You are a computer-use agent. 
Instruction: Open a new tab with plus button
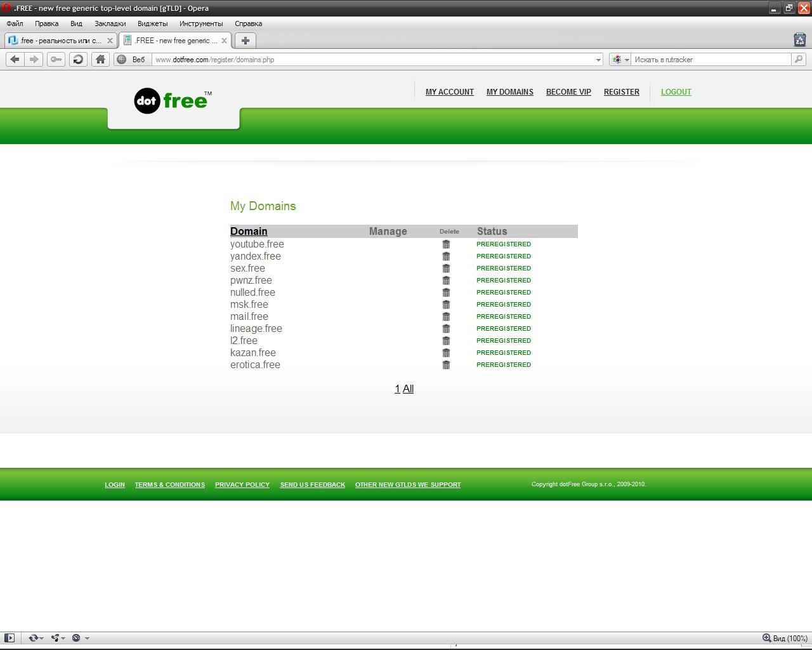pyautogui.click(x=246, y=40)
